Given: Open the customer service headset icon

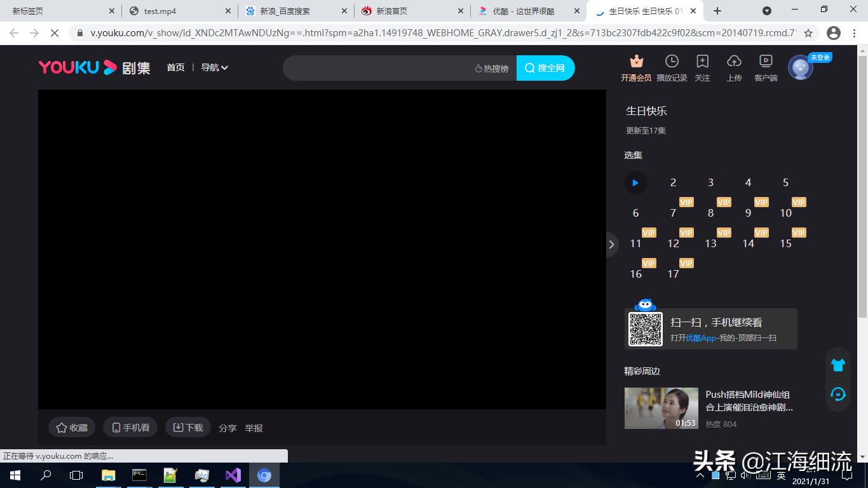Looking at the screenshot, I should click(838, 395).
